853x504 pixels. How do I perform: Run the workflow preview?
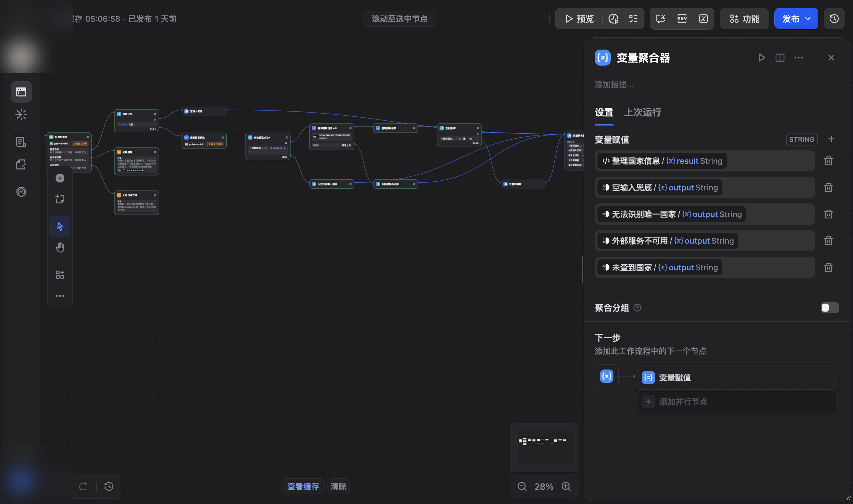pos(579,19)
